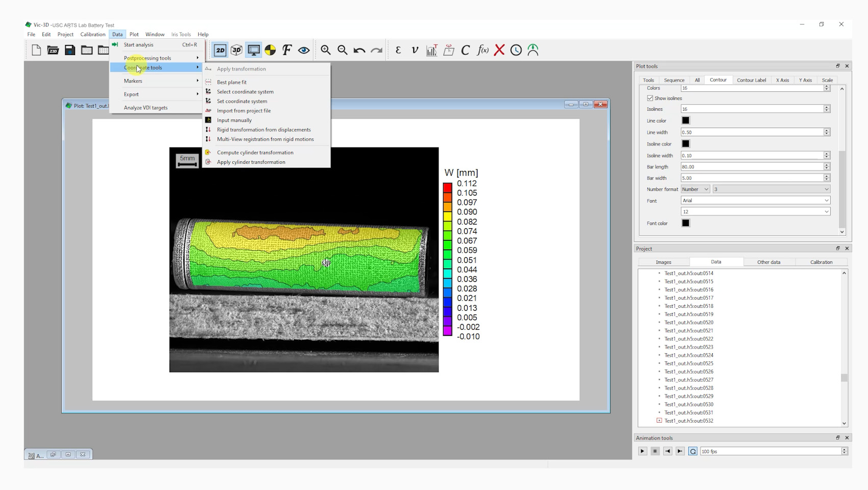The height and width of the screenshot is (490, 868).
Task: Open the Calibration tab in Project panel
Action: pyautogui.click(x=821, y=262)
